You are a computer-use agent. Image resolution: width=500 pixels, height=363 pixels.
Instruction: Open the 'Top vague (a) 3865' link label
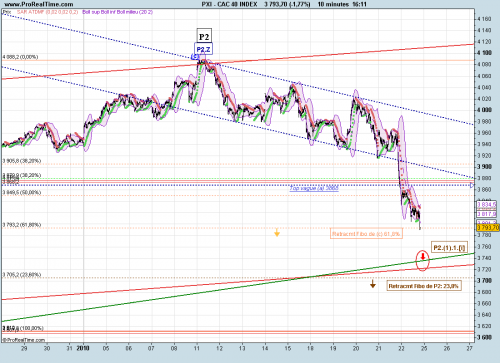314,188
